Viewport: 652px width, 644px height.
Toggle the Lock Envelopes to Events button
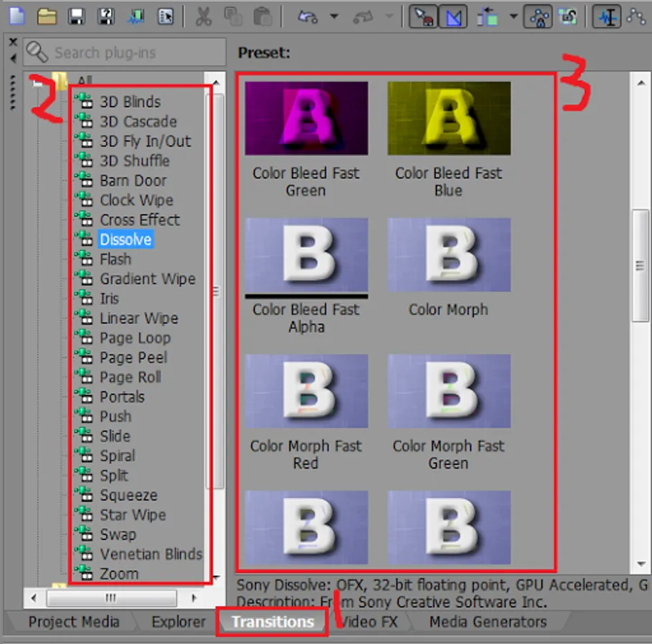(538, 16)
